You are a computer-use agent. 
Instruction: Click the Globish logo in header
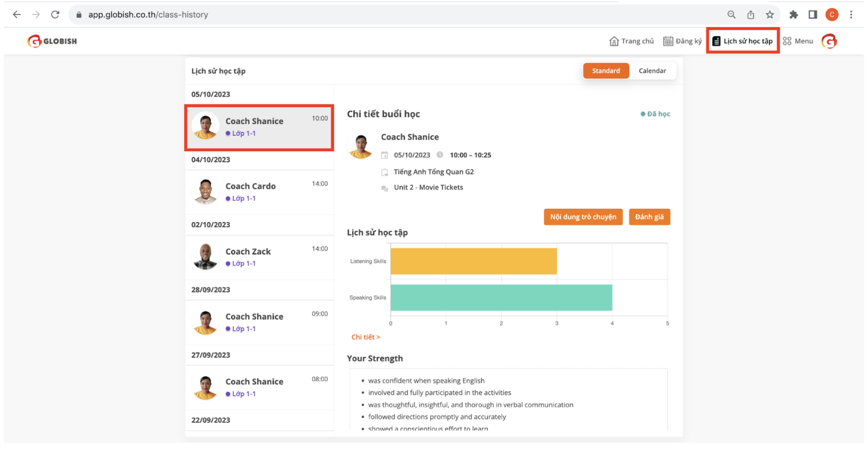52,41
